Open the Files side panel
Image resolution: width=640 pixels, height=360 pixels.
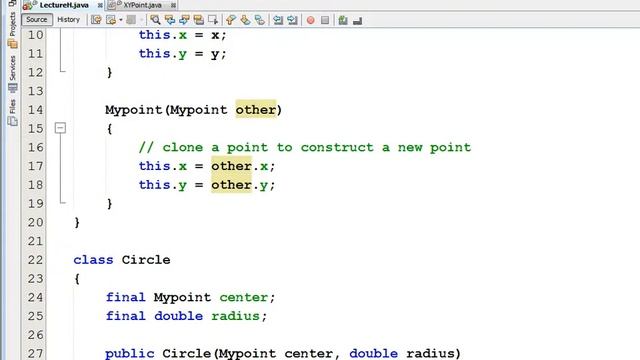pos(13,113)
